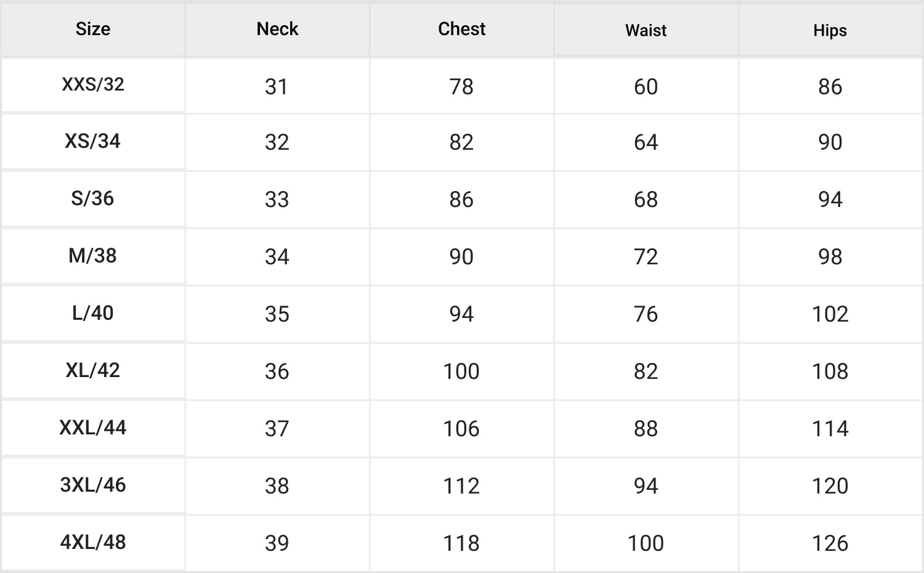Select the XXL/44 size row label
The width and height of the screenshot is (924, 573).
tap(93, 428)
